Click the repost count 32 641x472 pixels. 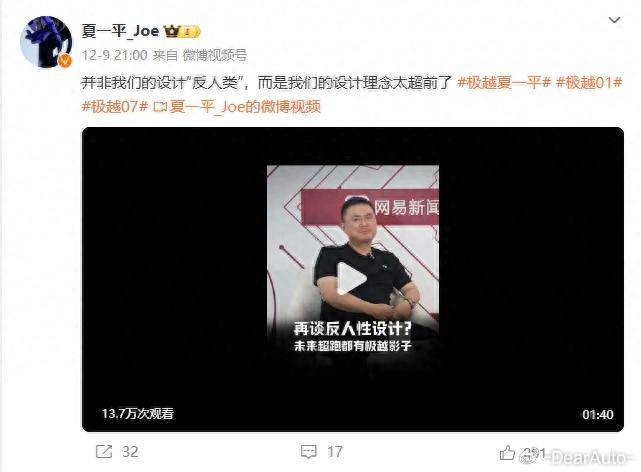(130, 452)
